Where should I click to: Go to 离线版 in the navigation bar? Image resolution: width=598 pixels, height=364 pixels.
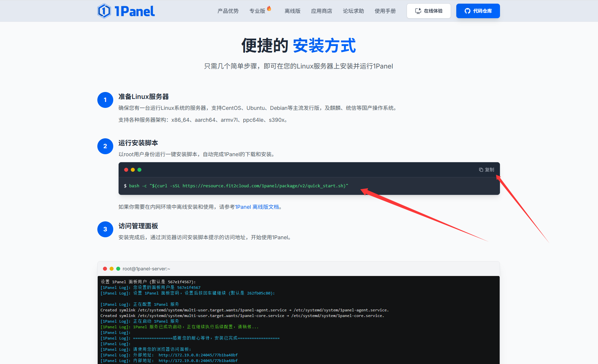click(292, 11)
